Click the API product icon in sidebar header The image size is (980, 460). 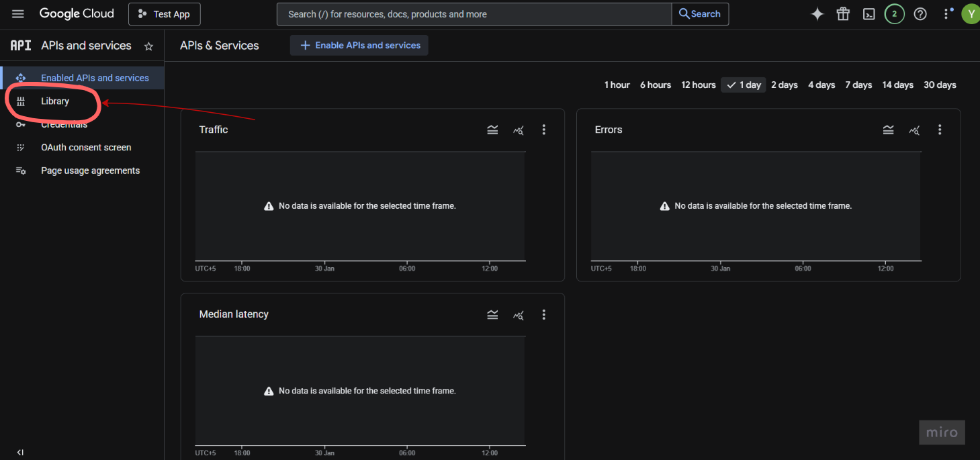pos(21,46)
